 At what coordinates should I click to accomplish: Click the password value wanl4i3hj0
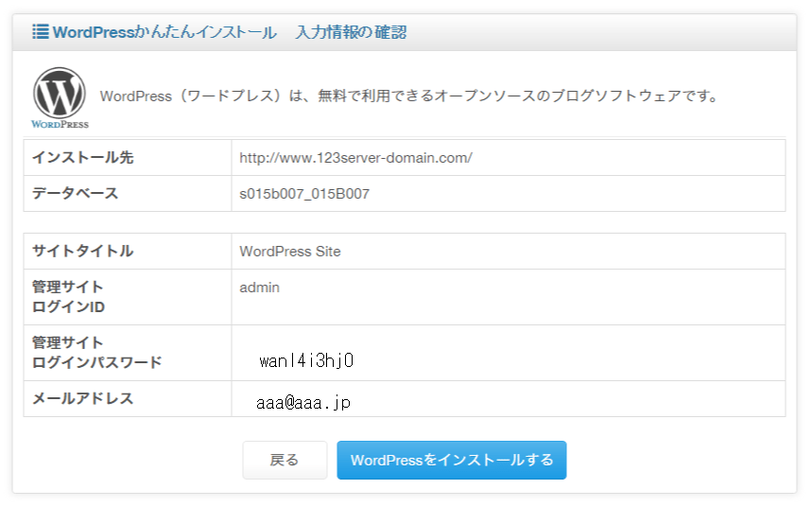[306, 360]
